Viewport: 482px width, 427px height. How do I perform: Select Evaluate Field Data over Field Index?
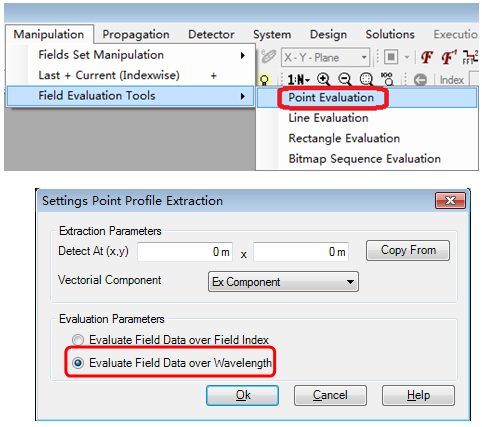click(x=78, y=340)
